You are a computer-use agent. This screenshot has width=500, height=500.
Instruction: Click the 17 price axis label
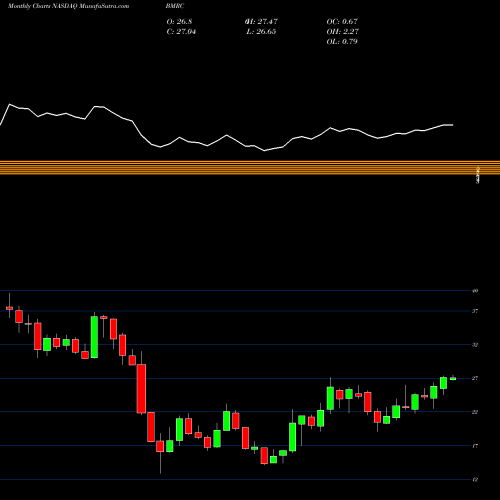click(x=475, y=446)
